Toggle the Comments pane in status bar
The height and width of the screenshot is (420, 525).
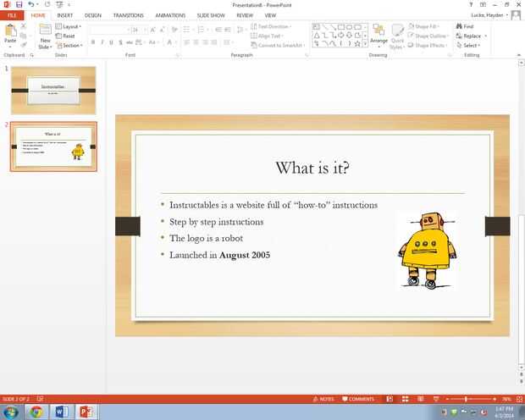pos(358,399)
